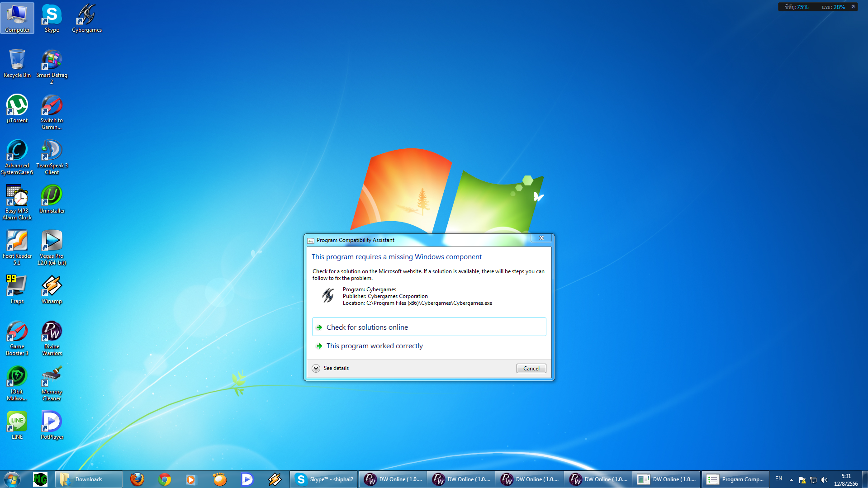Select the Foxit Reader 5.1 shortcut
The width and height of the screenshot is (868, 488).
pyautogui.click(x=17, y=247)
